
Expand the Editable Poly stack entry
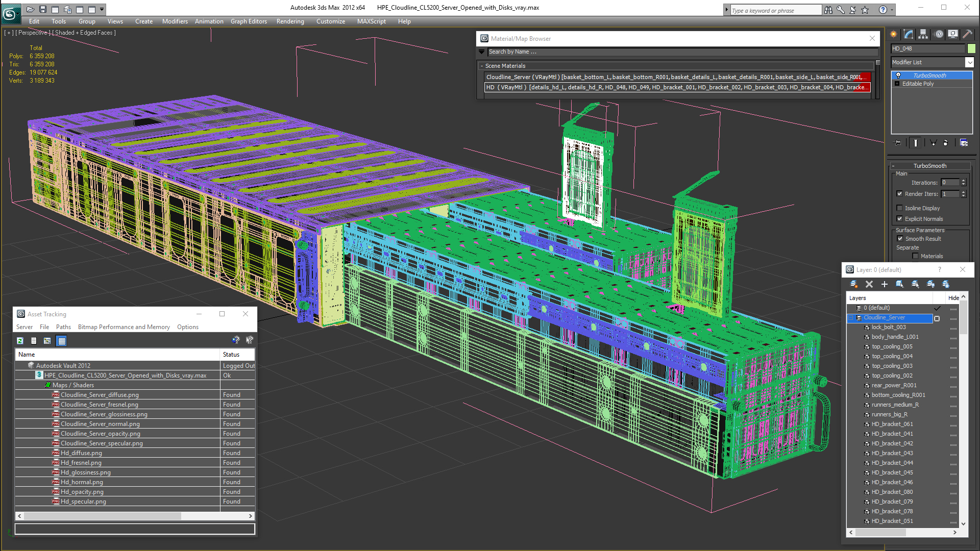(897, 84)
